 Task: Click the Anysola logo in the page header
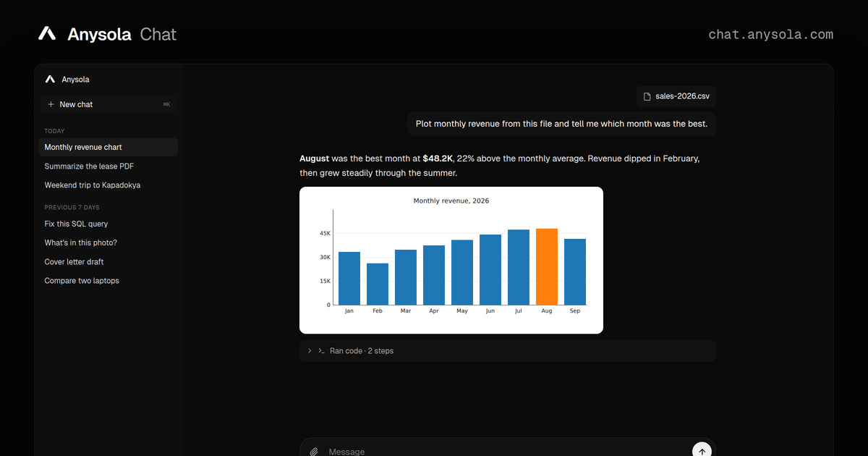pos(47,34)
